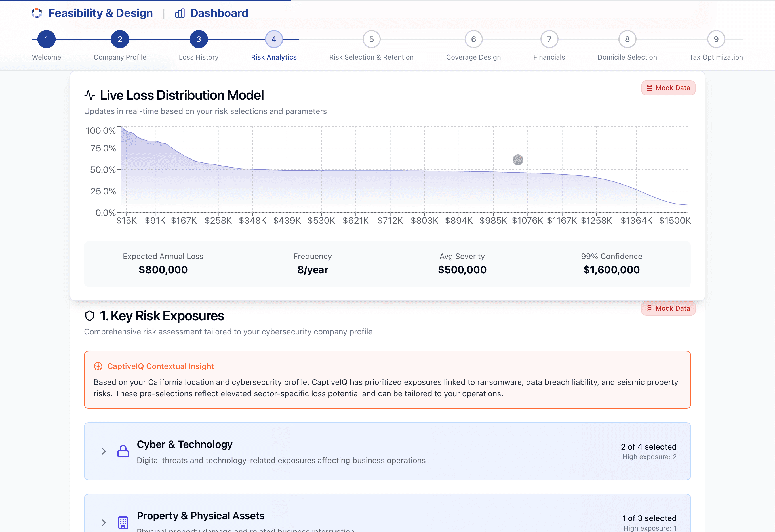Image resolution: width=775 pixels, height=532 pixels.
Task: Open the Cyber & Technology category title
Action: [184, 444]
